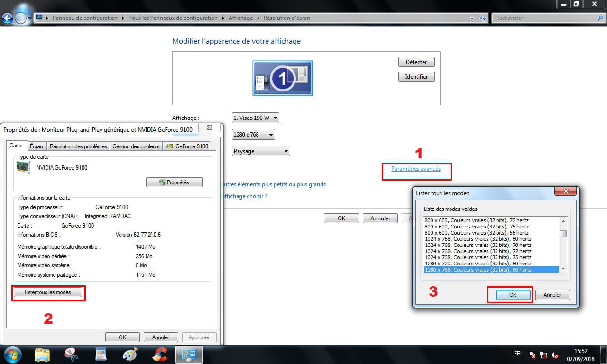This screenshot has height=364, width=607.
Task: Open the 1280 x 768 resolution dropdown
Action: click(253, 135)
